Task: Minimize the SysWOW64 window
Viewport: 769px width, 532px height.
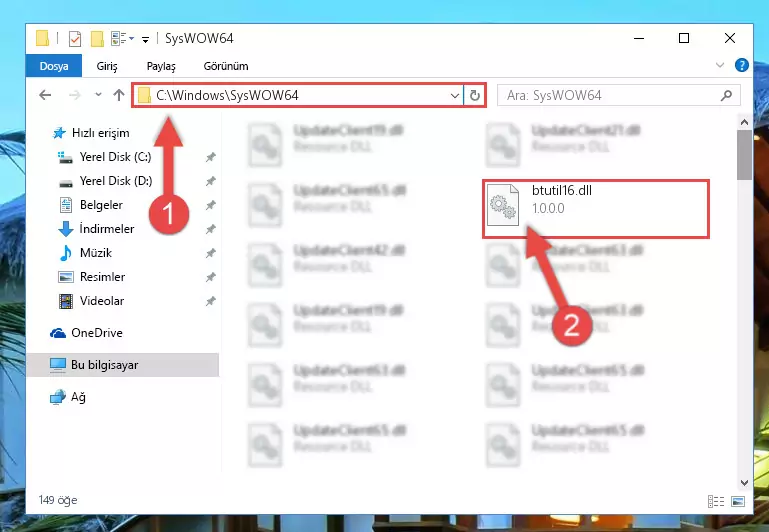Action: point(639,39)
